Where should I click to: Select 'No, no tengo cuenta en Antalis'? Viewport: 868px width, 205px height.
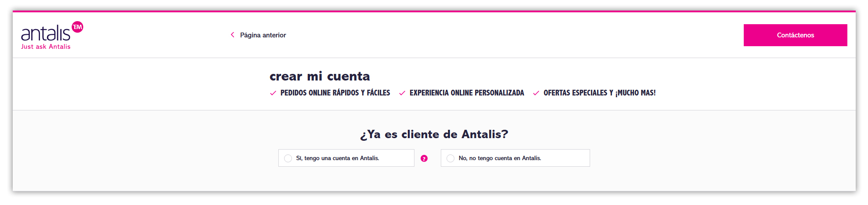[515, 158]
